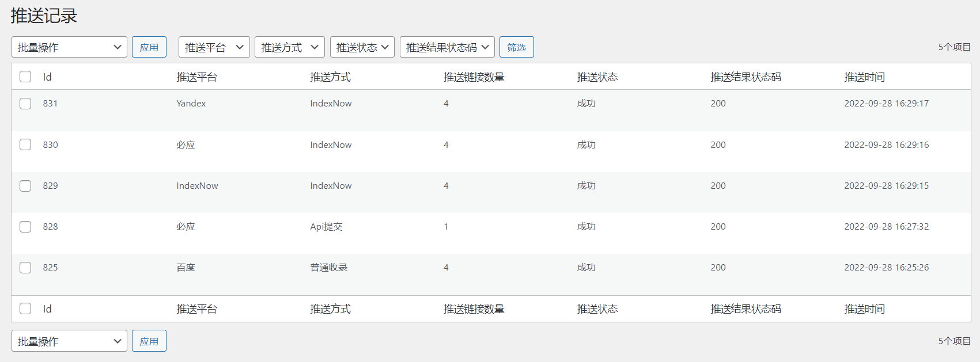Tick the checkbox for record 828
The image size is (980, 362).
click(x=25, y=226)
